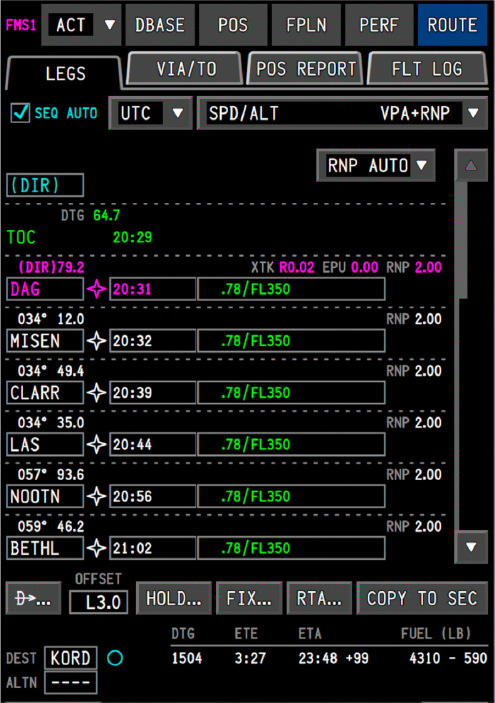Open the FMS1 ACT dropdown
The height and width of the screenshot is (703, 495).
81,25
